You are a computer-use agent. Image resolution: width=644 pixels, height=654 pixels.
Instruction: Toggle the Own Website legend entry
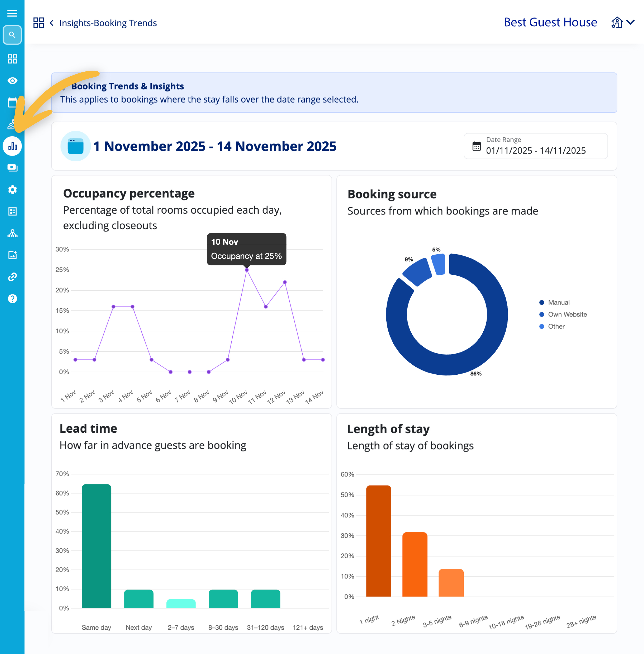click(567, 314)
